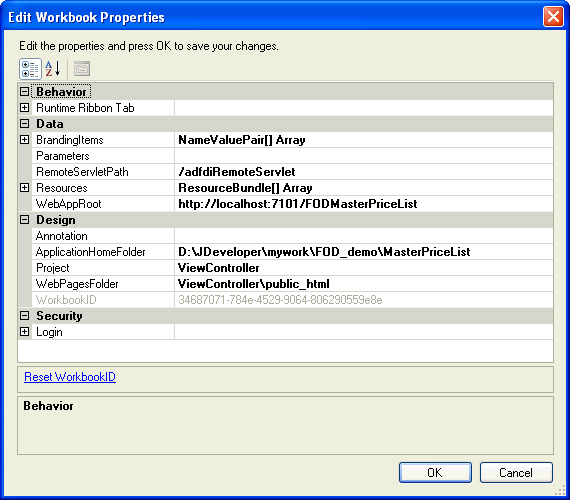Expand the Login property

24,332
